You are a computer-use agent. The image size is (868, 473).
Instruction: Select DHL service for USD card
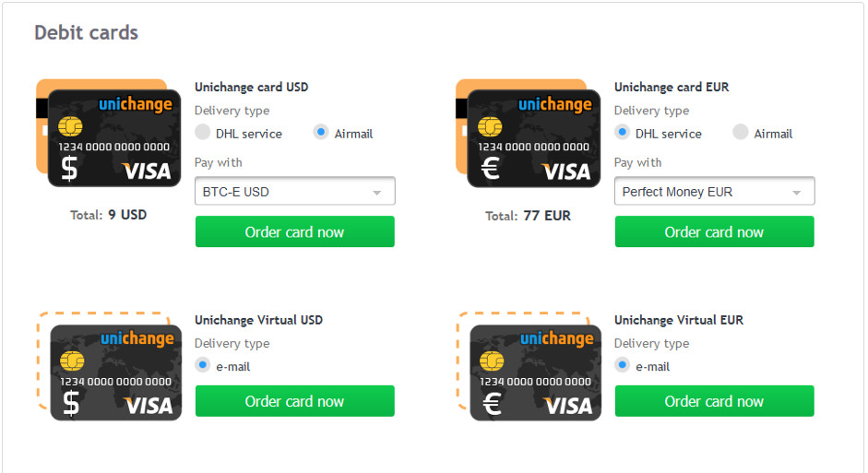point(203,133)
